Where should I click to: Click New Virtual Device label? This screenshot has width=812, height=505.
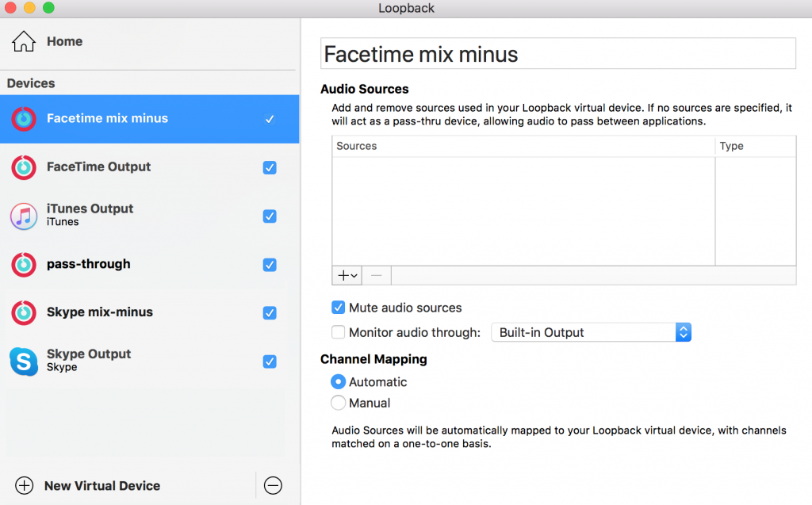tap(102, 486)
